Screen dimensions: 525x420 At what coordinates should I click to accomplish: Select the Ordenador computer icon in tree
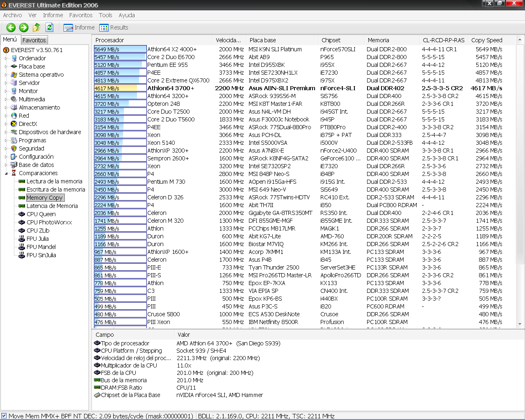coord(14,58)
